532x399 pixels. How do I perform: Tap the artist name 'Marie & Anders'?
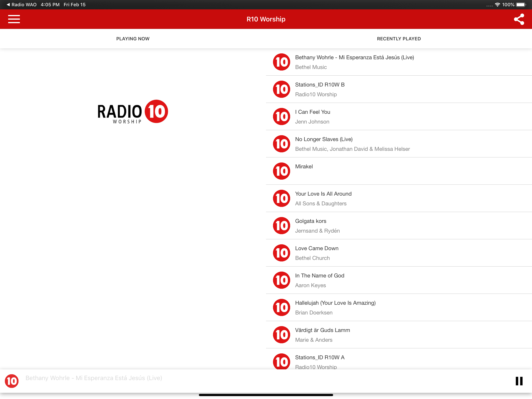click(x=314, y=340)
